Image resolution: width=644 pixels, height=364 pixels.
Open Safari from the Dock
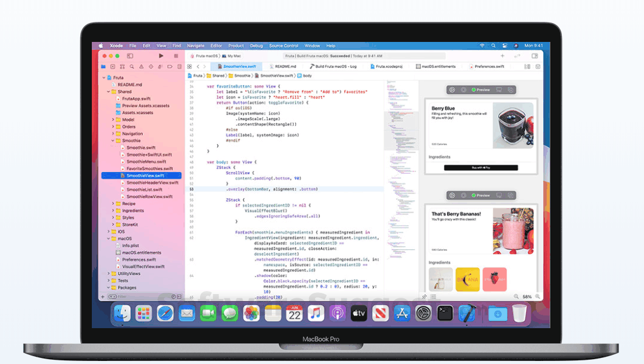(x=165, y=314)
